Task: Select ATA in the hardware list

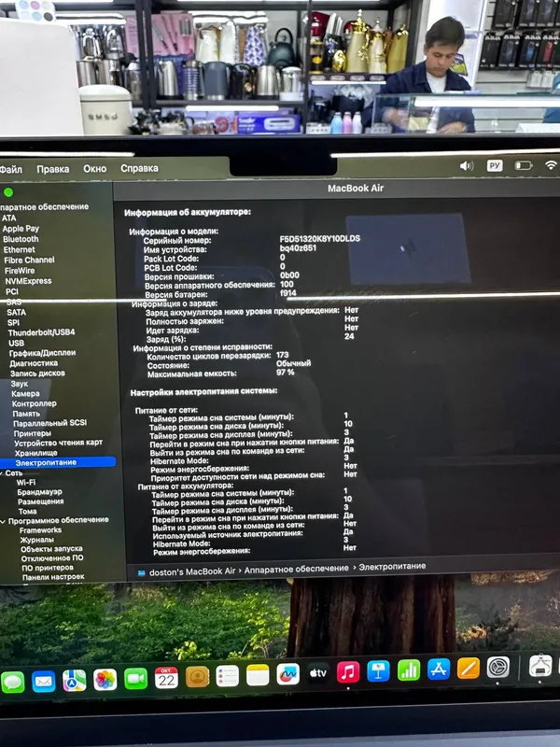Action: 9,218
